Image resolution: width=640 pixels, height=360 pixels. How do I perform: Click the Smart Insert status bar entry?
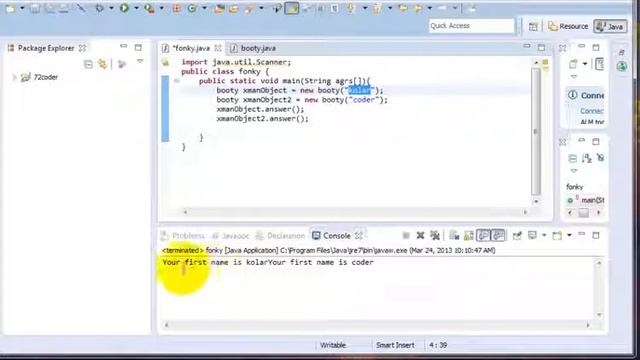click(x=395, y=345)
